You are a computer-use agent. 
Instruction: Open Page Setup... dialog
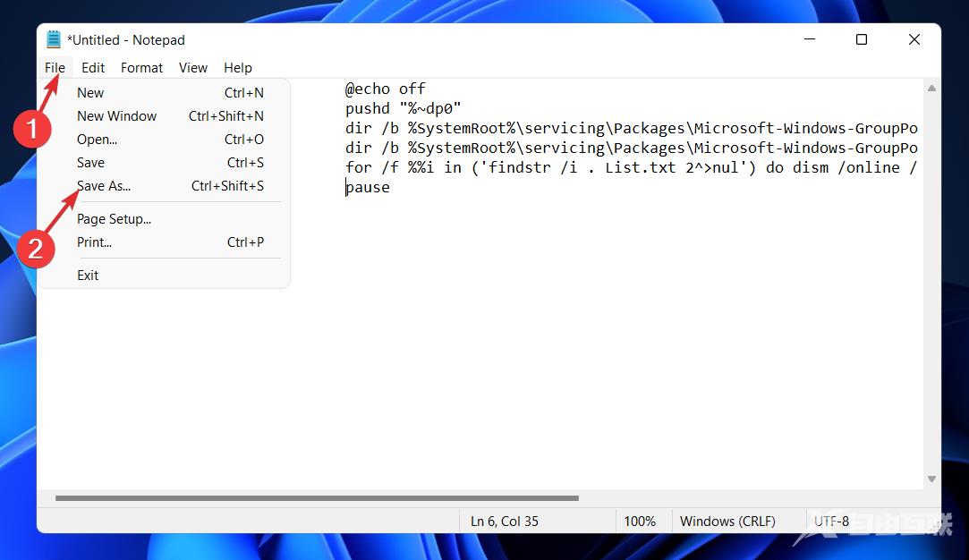pos(114,219)
